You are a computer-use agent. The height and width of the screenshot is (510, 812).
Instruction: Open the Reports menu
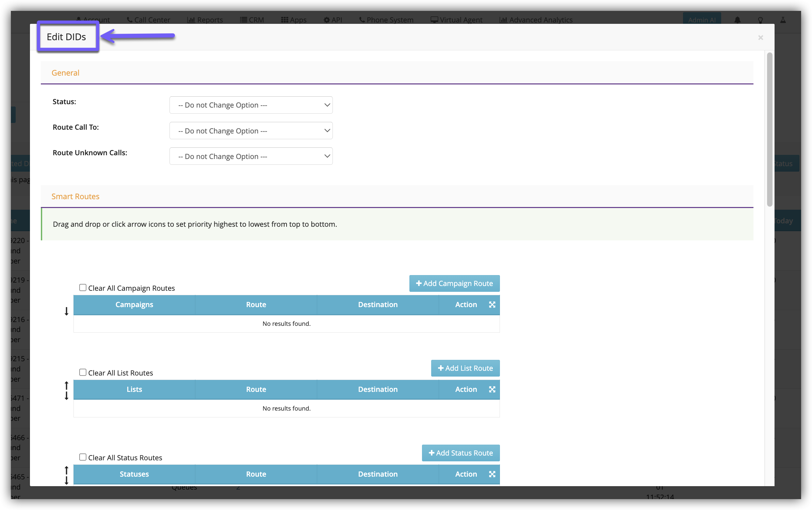[205, 20]
